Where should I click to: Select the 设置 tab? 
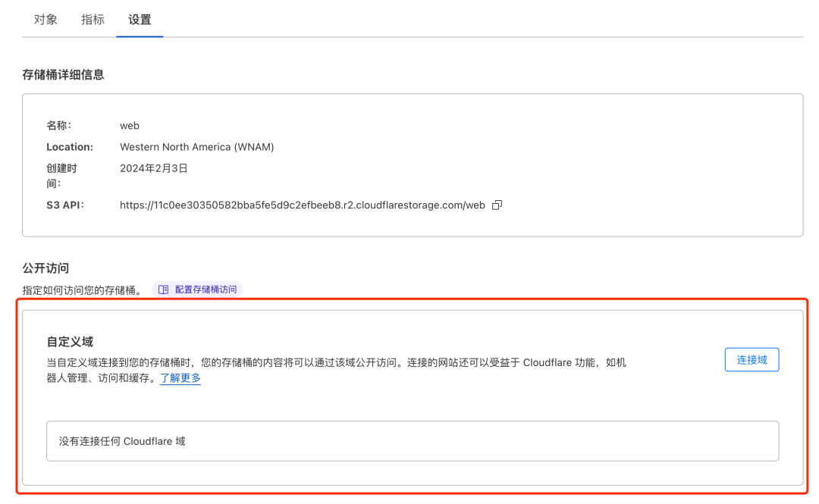click(140, 19)
